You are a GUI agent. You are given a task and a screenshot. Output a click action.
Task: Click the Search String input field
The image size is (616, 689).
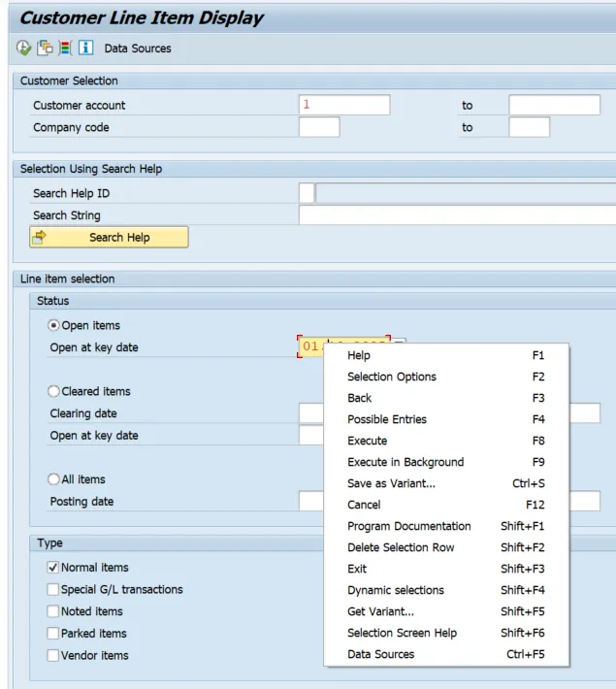456,215
